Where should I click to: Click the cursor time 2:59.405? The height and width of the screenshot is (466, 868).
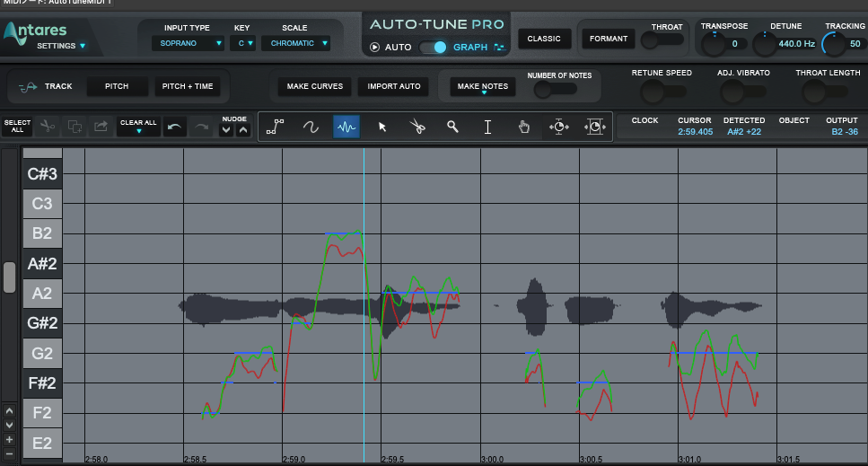(x=696, y=132)
